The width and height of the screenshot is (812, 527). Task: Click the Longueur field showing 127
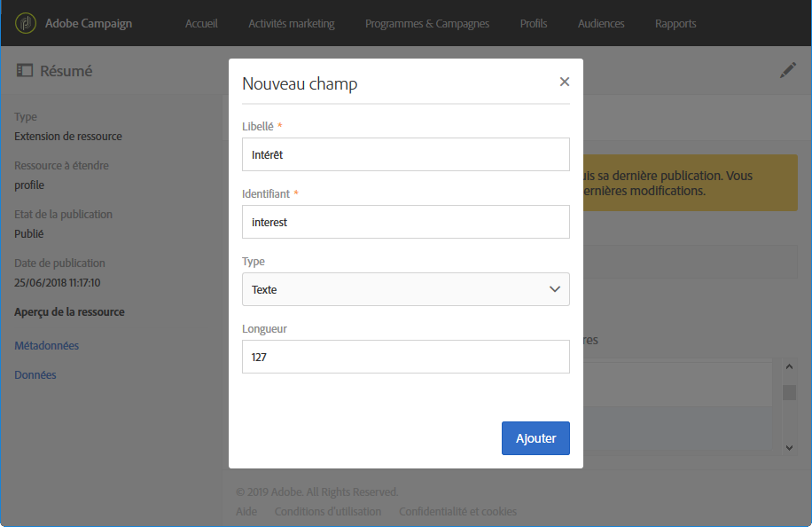pyautogui.click(x=405, y=357)
